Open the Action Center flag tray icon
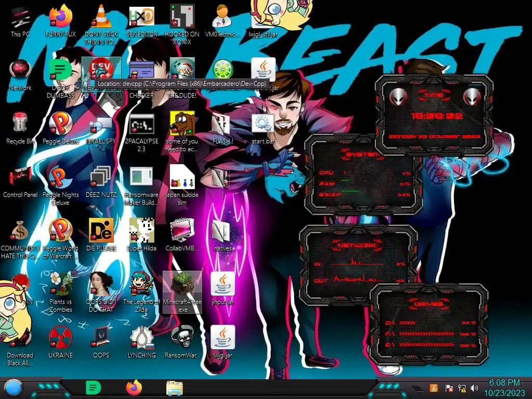This screenshot has width=532, height=399. (449, 388)
